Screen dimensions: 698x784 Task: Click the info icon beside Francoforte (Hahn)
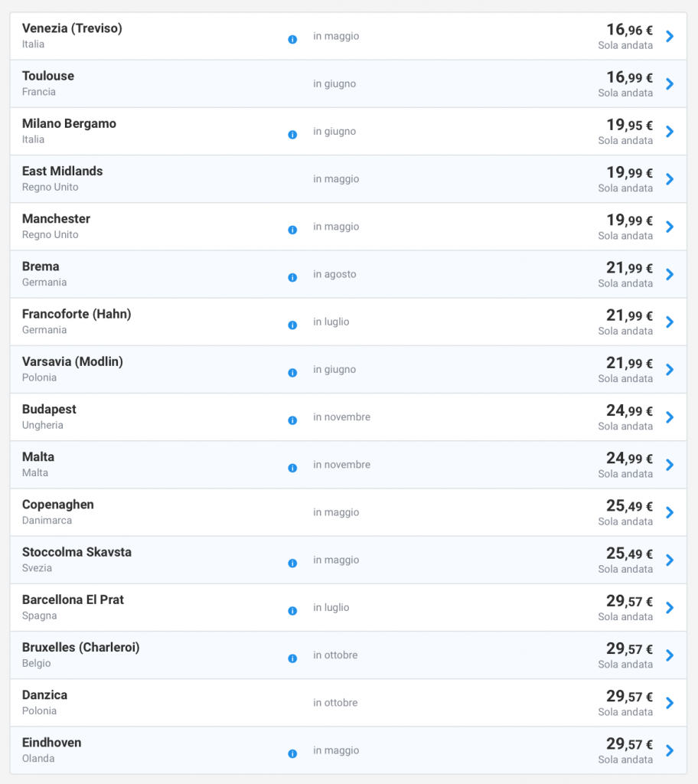[292, 325]
